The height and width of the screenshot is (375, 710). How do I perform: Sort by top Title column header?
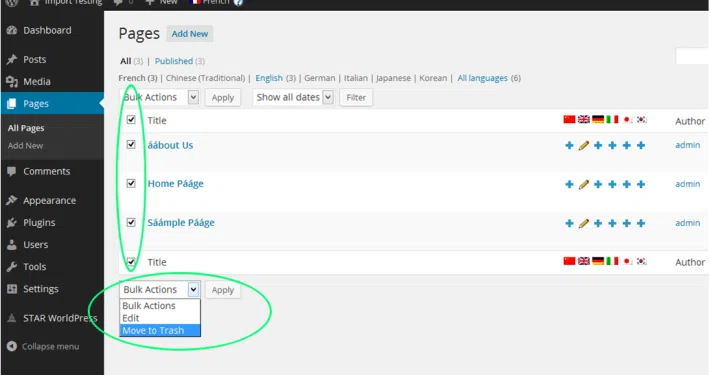(157, 120)
